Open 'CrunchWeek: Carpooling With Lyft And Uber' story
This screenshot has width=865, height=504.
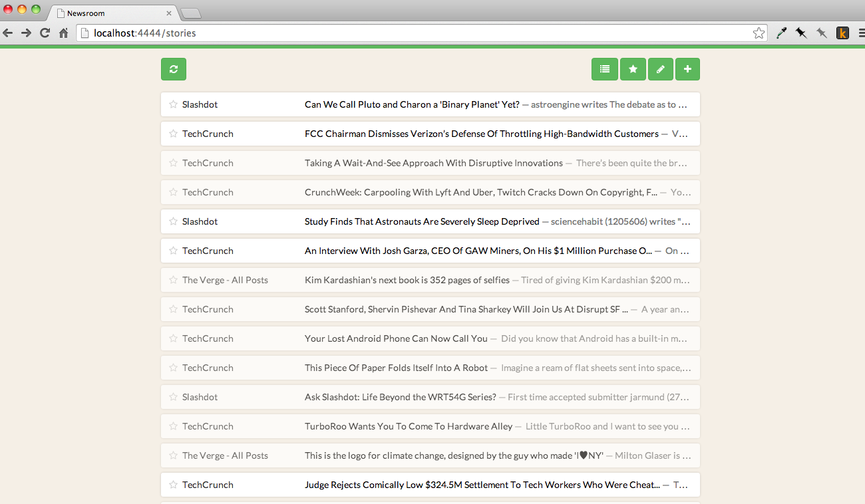pos(481,192)
